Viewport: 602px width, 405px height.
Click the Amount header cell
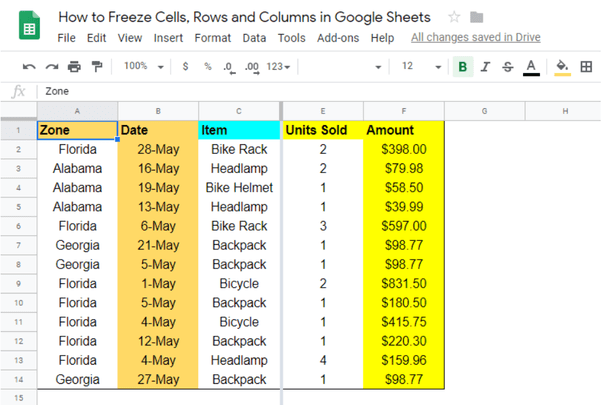point(404,130)
